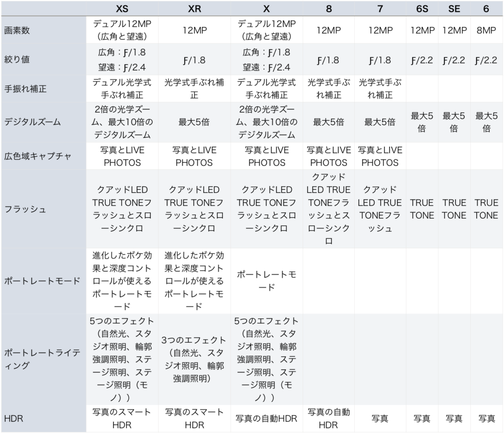This screenshot has width=504, height=433.
Task: Select the 6S 最大5倍 zoom cell
Action: coord(422,122)
